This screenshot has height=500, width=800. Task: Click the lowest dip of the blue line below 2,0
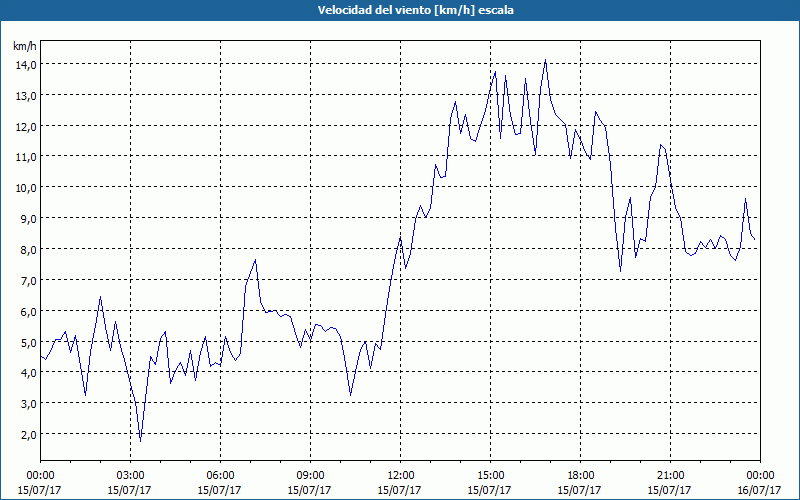click(140, 440)
